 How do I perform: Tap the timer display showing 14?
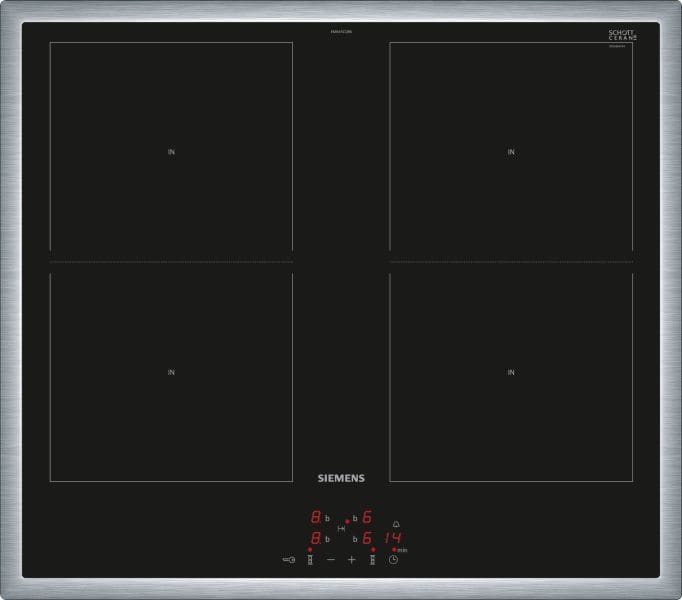[x=393, y=538]
